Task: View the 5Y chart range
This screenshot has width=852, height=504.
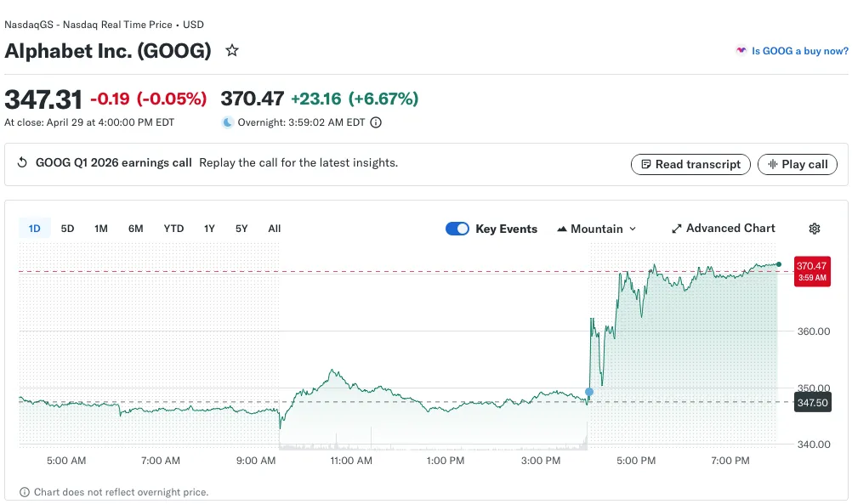Action: coord(241,229)
